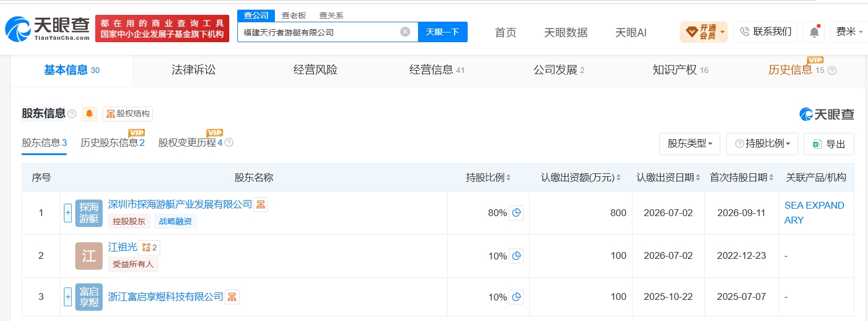View pie chart for 80% shareholding

[516, 213]
